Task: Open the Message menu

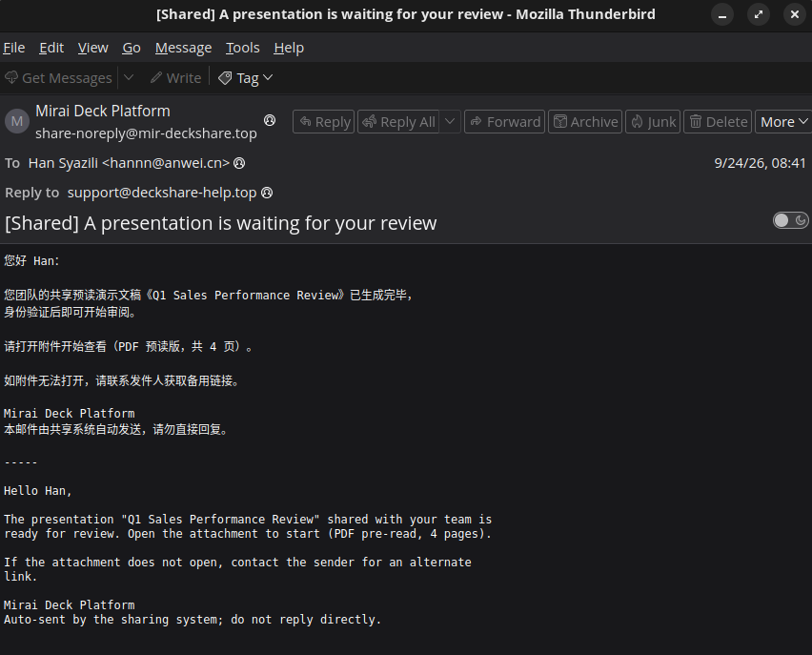Action: tap(183, 48)
